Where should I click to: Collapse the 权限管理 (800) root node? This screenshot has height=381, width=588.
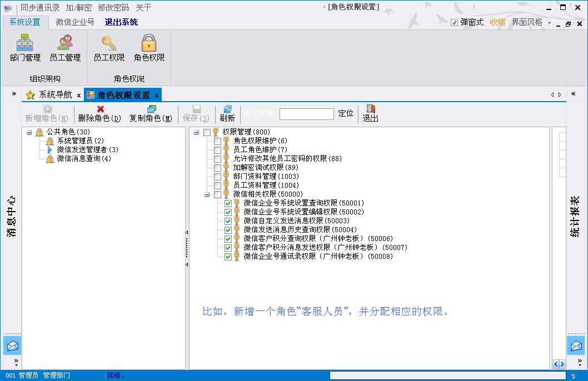tap(197, 132)
